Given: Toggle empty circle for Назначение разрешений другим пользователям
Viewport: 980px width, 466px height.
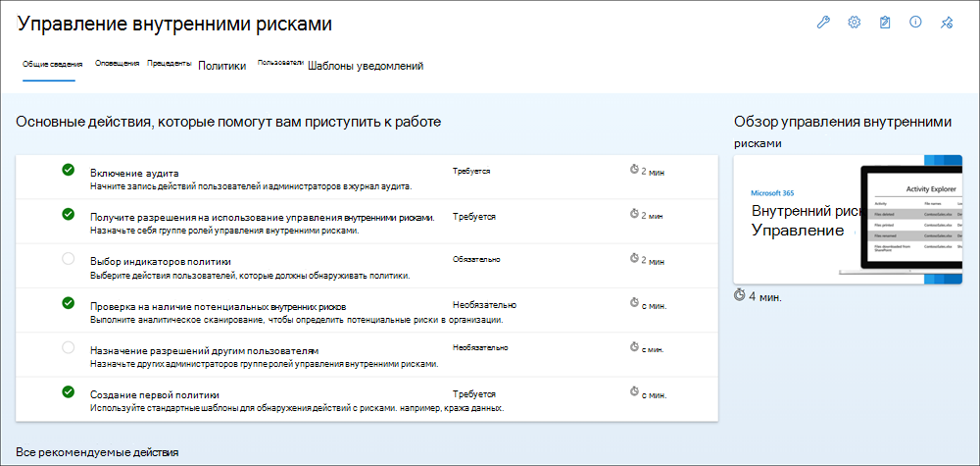Looking at the screenshot, I should (69, 347).
